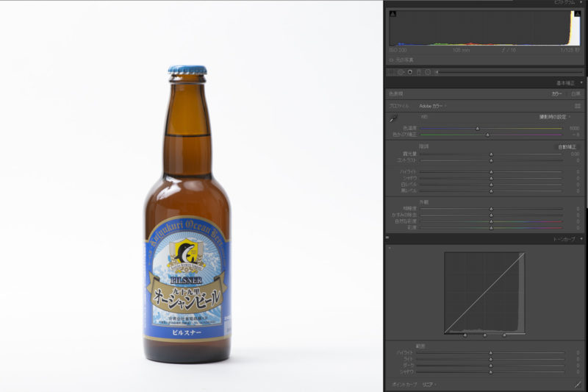The height and width of the screenshot is (392, 588).
Task: Click the middle tone curve split handle
Action: point(485,335)
